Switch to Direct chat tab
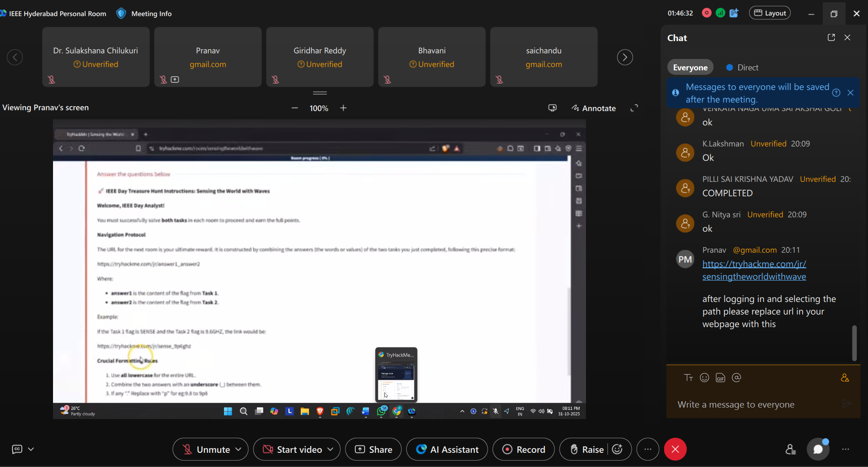 tap(742, 68)
